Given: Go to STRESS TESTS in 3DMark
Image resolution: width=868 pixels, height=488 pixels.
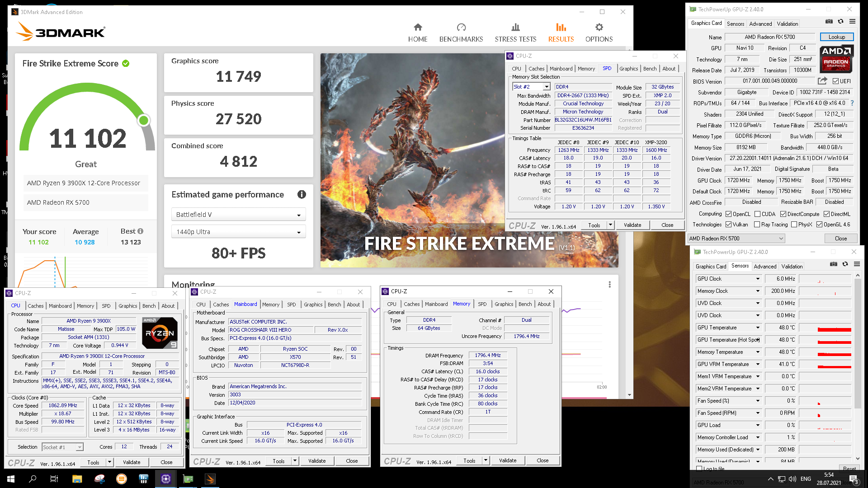Looking at the screenshot, I should click(x=515, y=33).
